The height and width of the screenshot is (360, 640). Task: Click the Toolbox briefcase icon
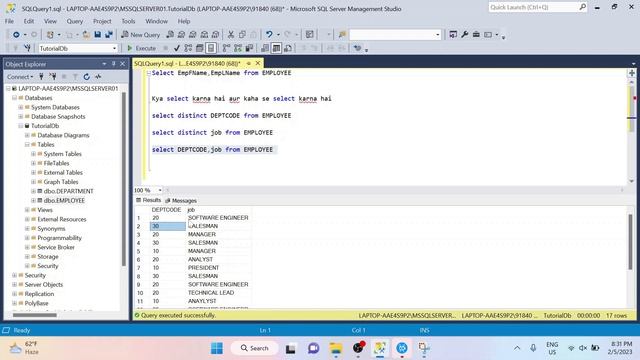click(476, 35)
